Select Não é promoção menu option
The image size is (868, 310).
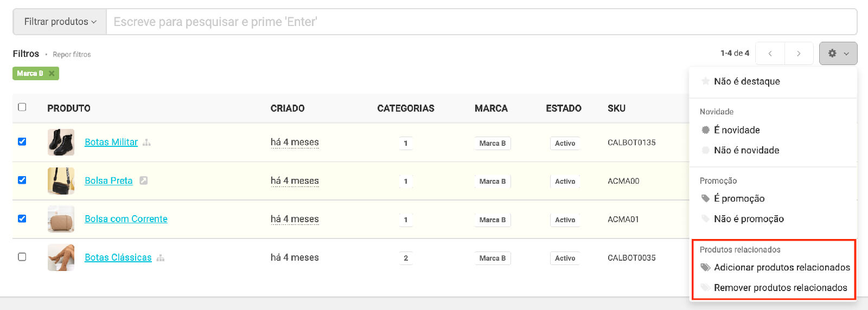click(x=749, y=219)
